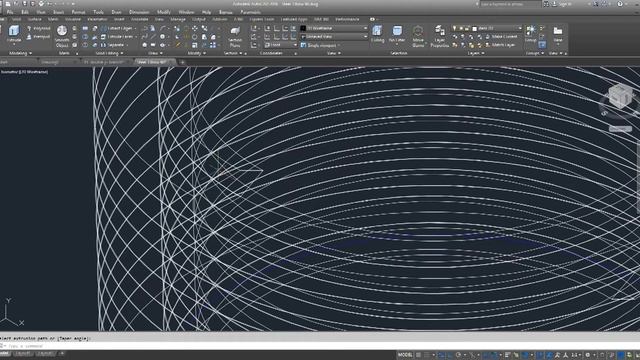Expand the Modify panel
Screen dimensions: 640x360
[196, 53]
